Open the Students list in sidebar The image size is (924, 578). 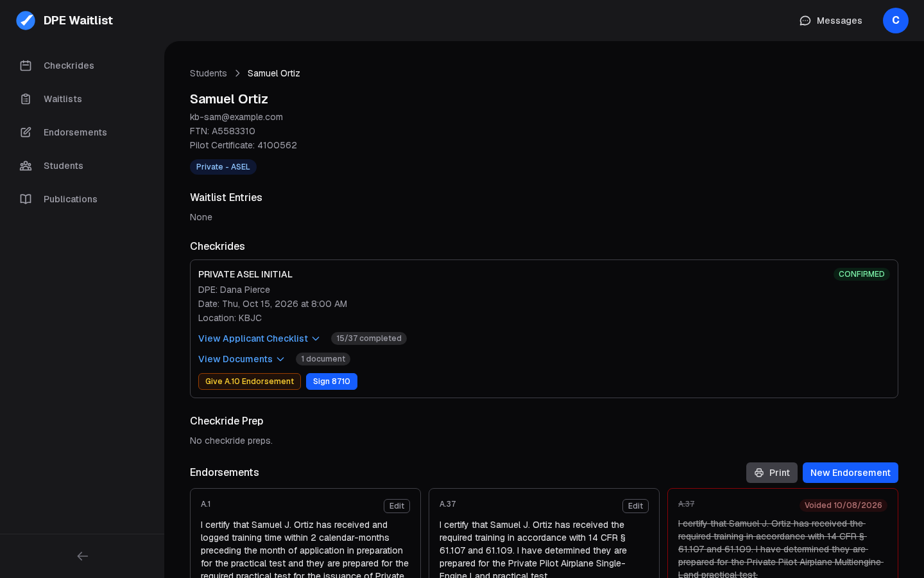pos(64,166)
